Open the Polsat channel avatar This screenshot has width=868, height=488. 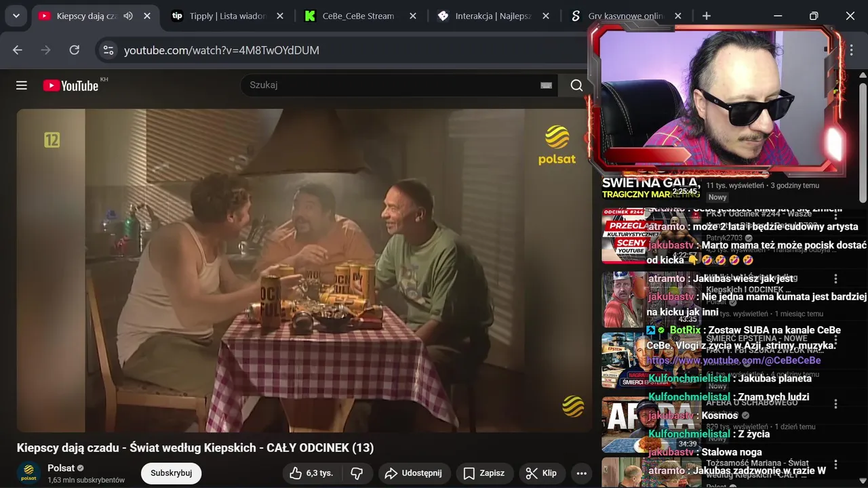pos(28,473)
